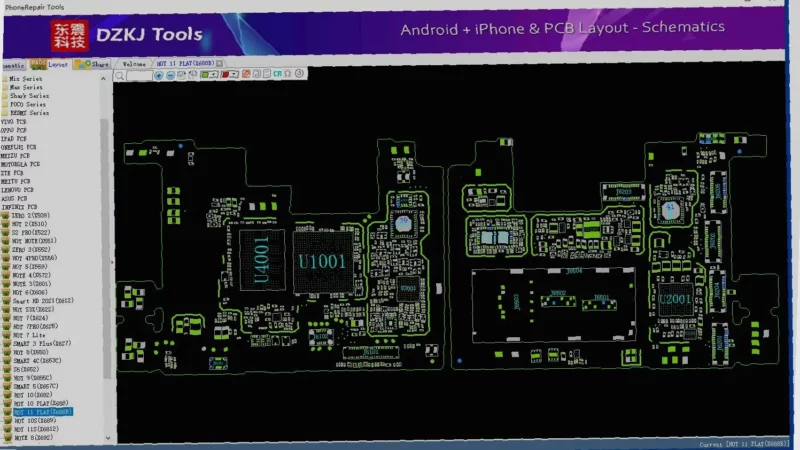800x450 pixels.
Task: Open the Max Series folder
Action: coord(26,87)
